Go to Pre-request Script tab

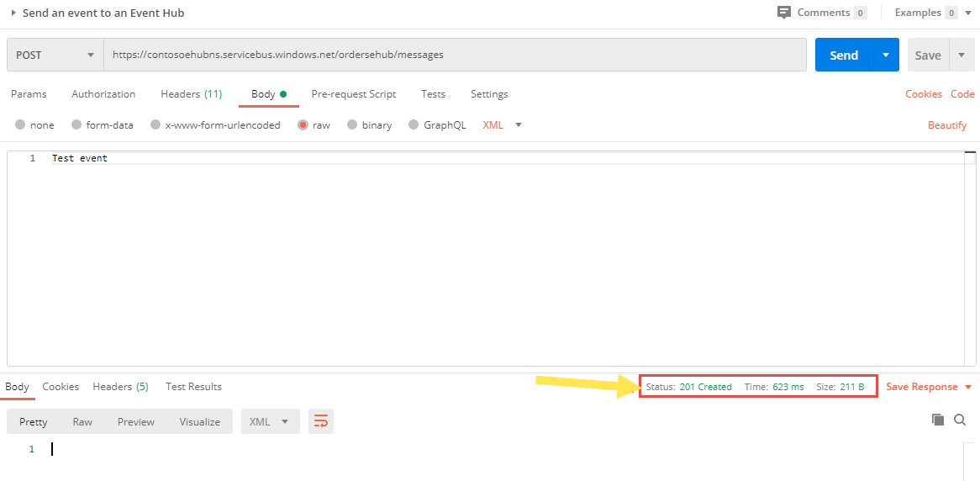354,94
